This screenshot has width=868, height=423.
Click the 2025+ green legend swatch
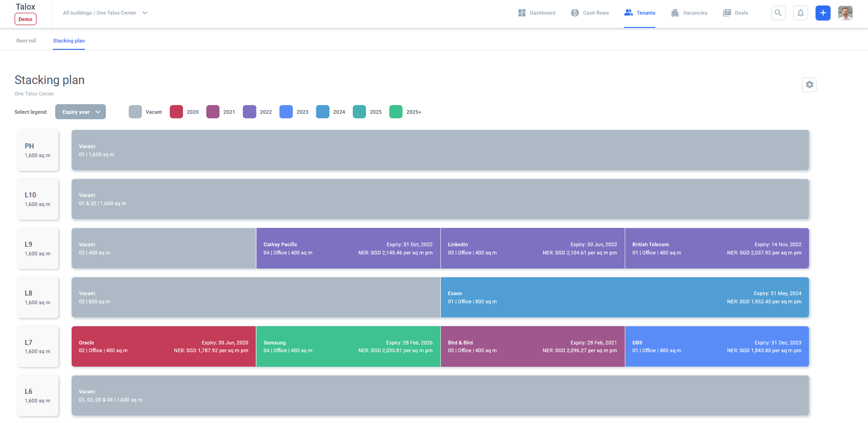coord(396,112)
